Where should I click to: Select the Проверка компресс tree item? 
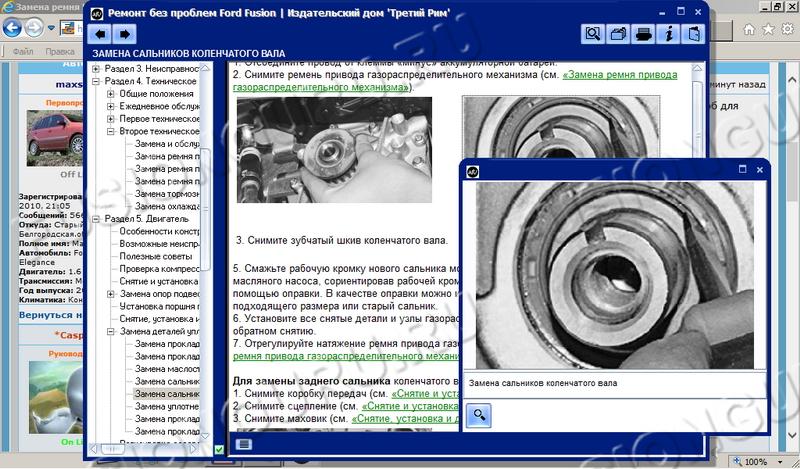[159, 269]
